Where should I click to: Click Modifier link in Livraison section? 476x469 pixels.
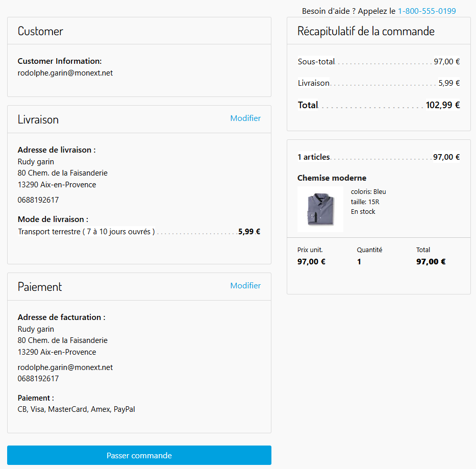click(x=245, y=118)
